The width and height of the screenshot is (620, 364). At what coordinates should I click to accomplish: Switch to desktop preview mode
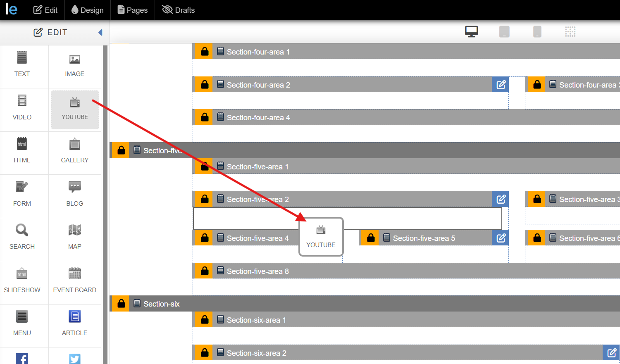(471, 32)
